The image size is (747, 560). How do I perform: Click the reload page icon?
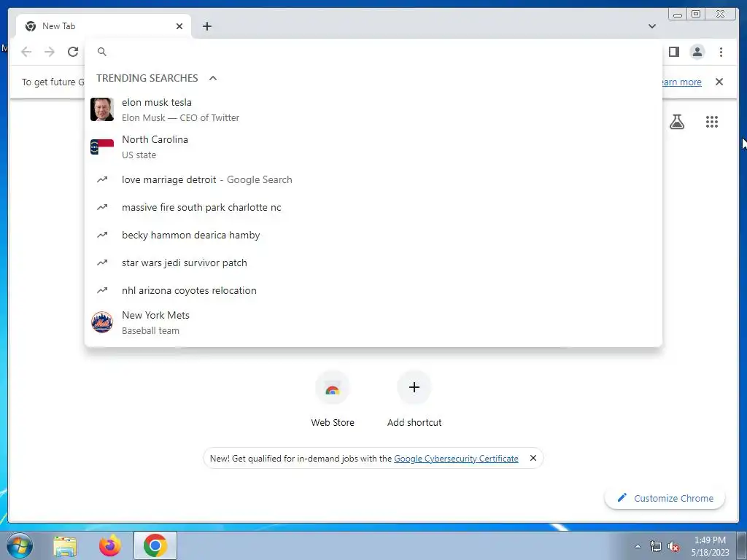[x=73, y=52]
